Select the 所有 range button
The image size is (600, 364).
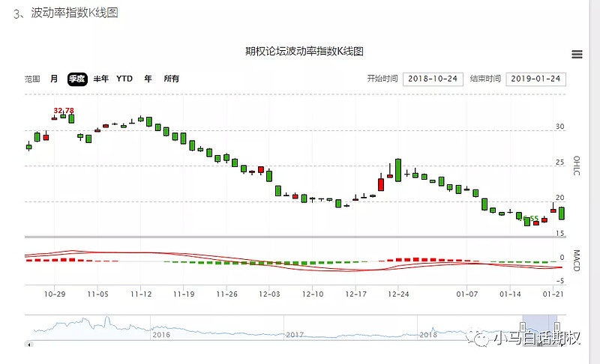coord(172,79)
